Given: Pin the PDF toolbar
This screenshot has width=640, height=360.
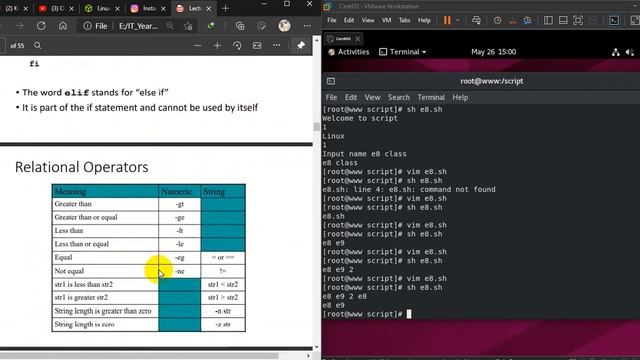Looking at the screenshot, I should click(301, 45).
